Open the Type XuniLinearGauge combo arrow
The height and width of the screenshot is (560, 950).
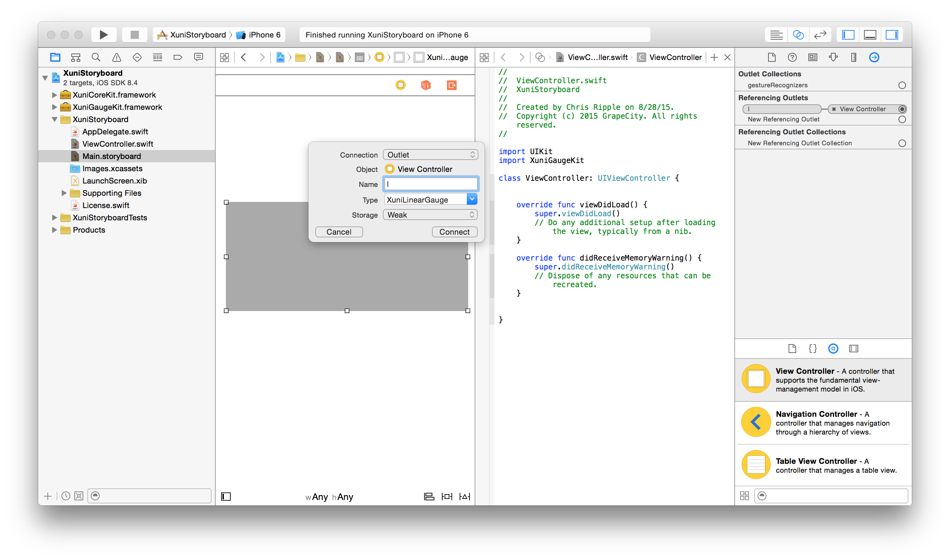(472, 199)
